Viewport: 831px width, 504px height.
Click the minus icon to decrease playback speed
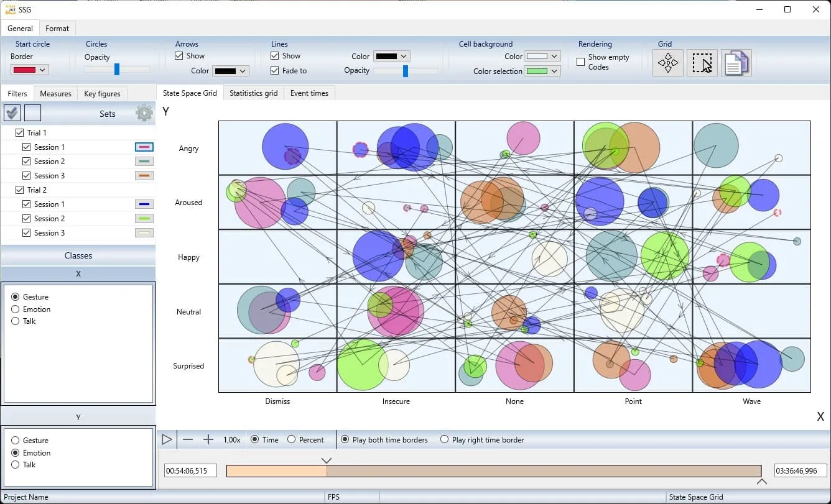click(188, 439)
